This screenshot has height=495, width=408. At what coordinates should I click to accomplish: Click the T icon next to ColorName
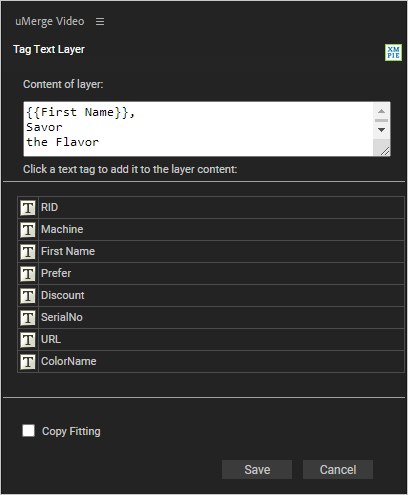28,362
